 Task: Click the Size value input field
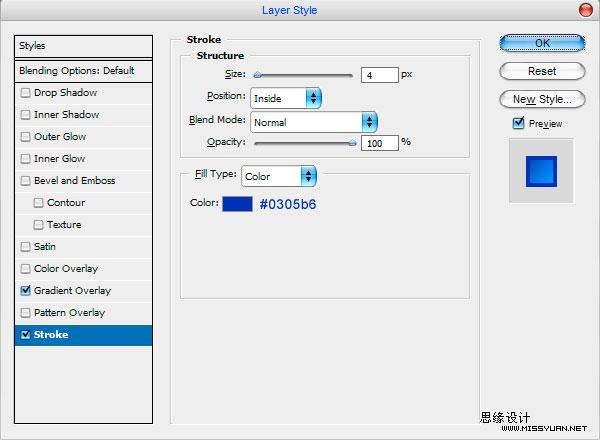tap(380, 75)
